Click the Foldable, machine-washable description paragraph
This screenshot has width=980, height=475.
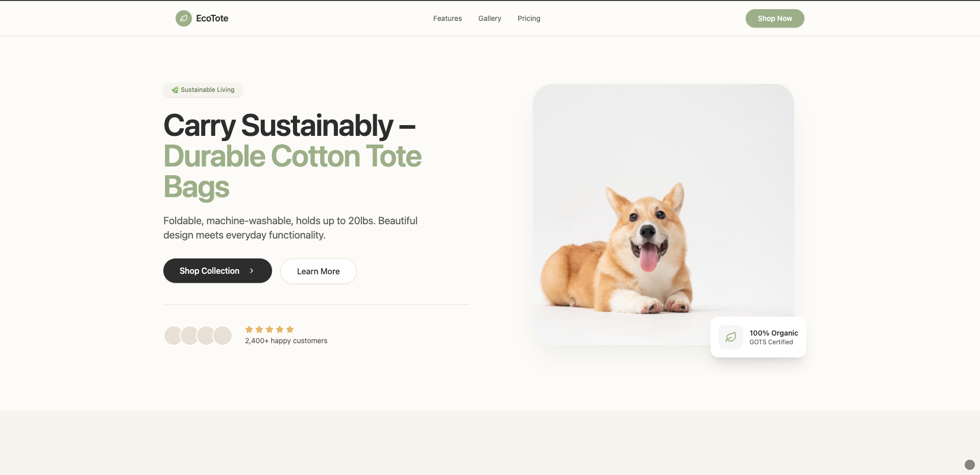coord(290,228)
